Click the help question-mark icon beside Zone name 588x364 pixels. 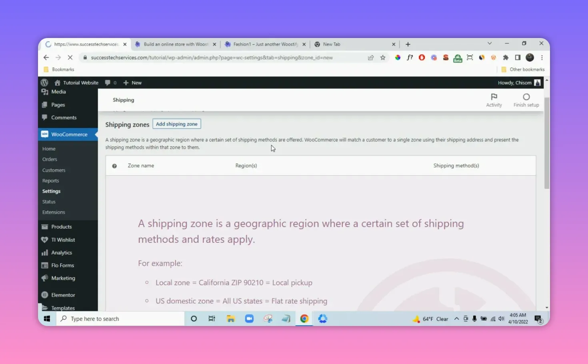115,165
